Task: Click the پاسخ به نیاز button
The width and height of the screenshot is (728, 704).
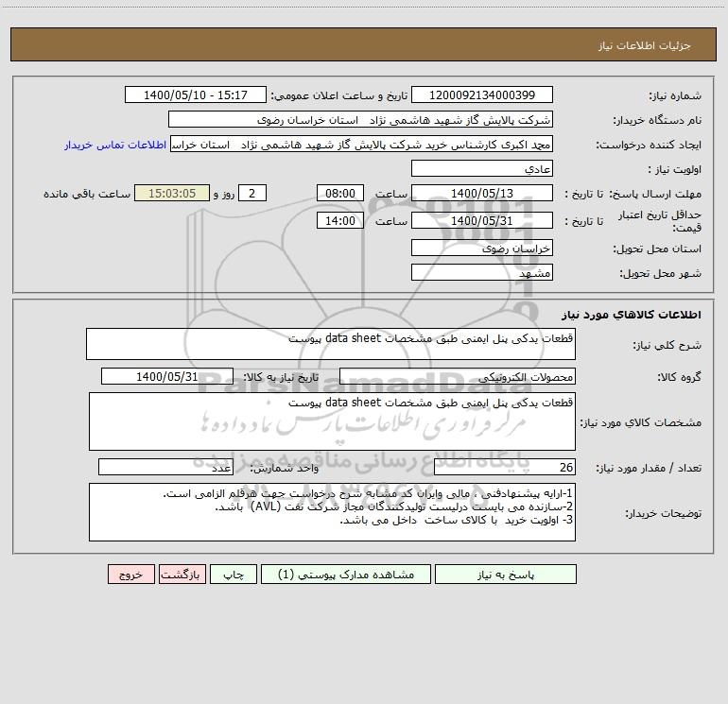Action: 506,575
